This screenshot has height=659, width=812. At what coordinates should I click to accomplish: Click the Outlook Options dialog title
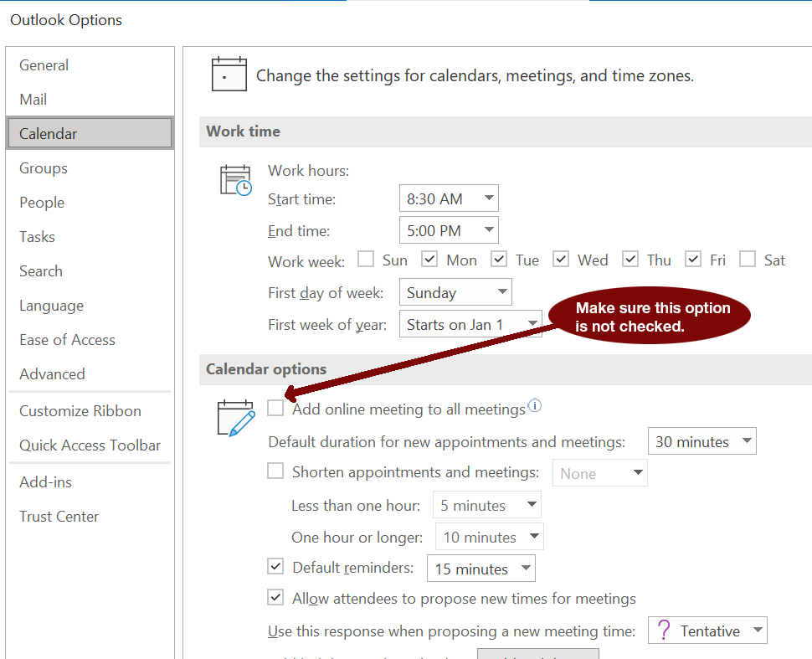coord(66,20)
